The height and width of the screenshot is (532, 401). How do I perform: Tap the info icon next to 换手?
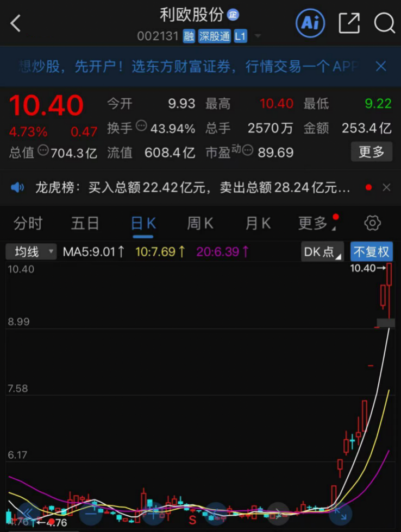click(x=141, y=127)
